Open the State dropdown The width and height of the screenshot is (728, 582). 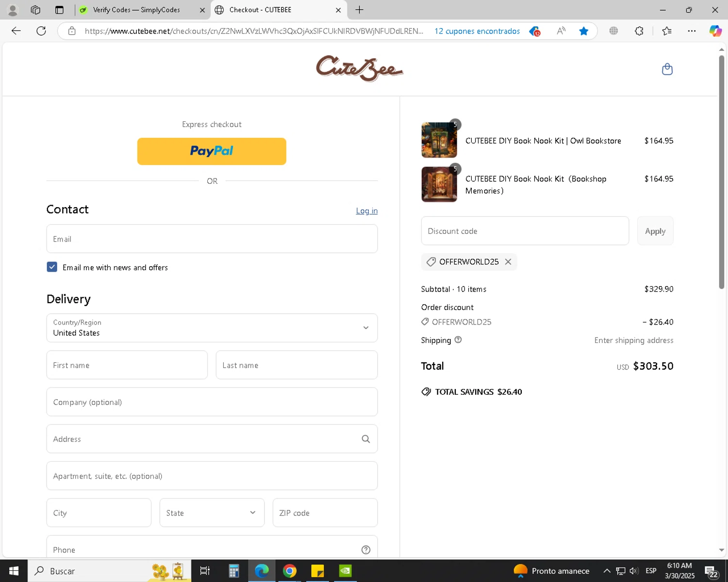[212, 513]
